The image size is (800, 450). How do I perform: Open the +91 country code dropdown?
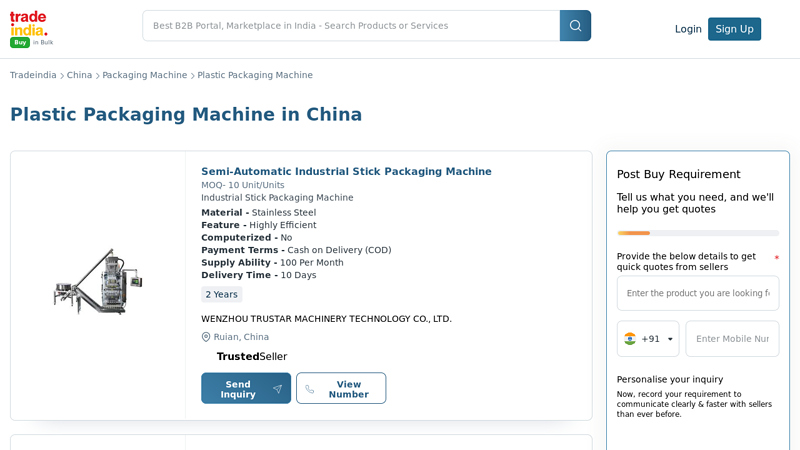click(648, 339)
